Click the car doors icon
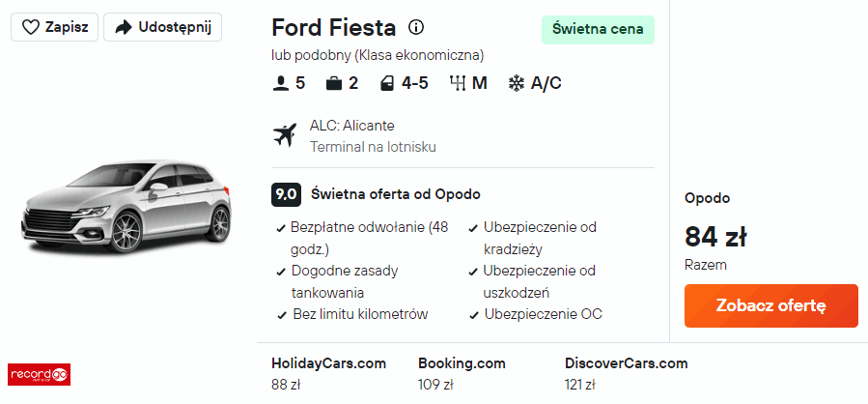The width and height of the screenshot is (868, 404). pos(387,83)
